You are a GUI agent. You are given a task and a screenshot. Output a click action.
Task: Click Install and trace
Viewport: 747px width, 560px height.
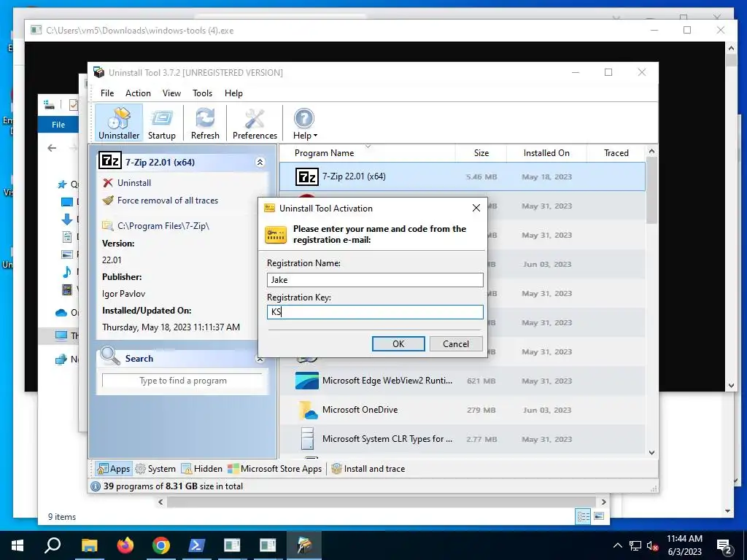click(x=368, y=469)
